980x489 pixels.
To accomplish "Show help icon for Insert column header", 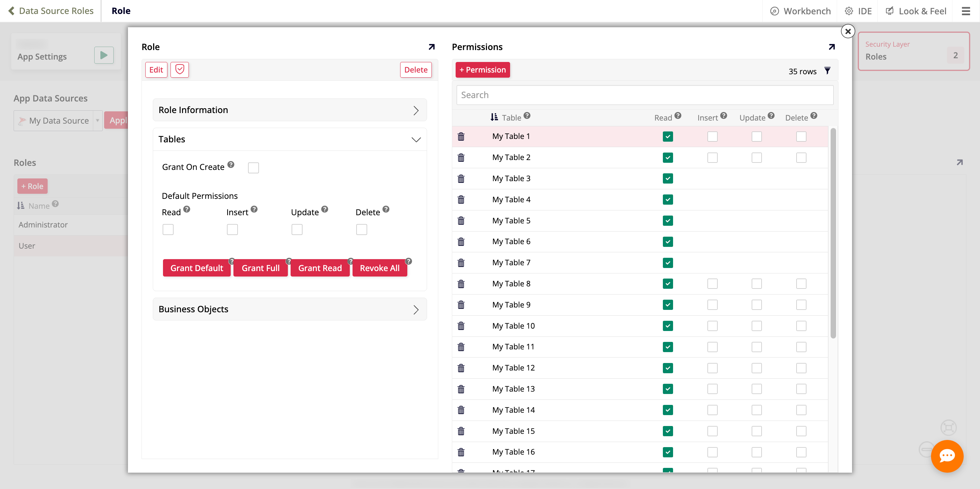I will (723, 115).
